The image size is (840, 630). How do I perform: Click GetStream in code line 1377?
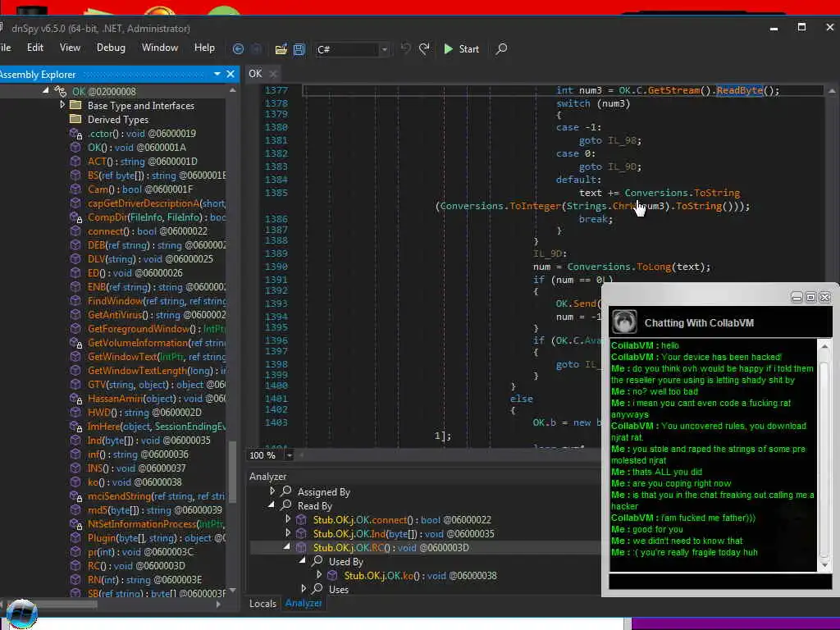point(674,90)
